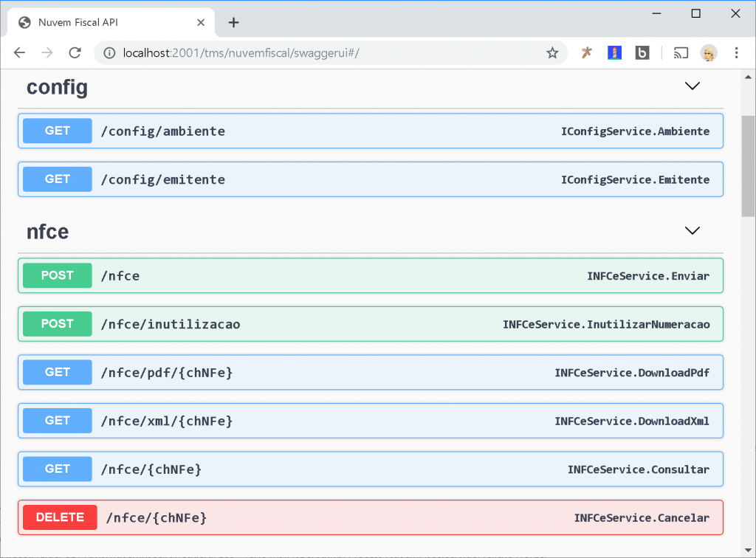Click the orange star extension icon
Image resolution: width=756 pixels, height=558 pixels.
(x=586, y=52)
